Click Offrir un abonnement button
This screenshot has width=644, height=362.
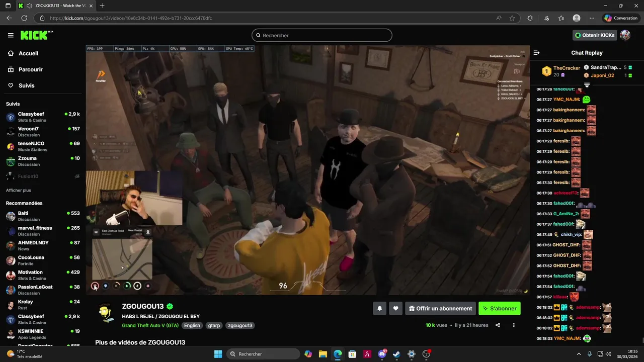pyautogui.click(x=440, y=309)
